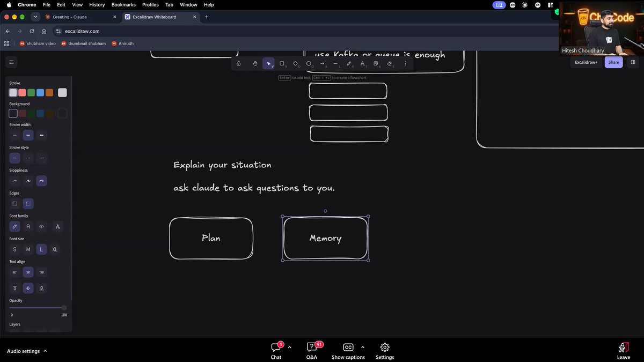Image resolution: width=644 pixels, height=362 pixels.
Task: Align text to the right
Action: click(41, 272)
